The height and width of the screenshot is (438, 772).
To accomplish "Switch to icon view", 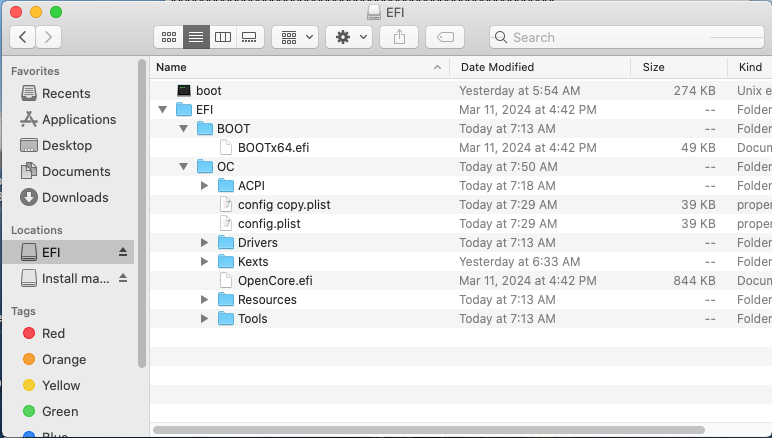I will coord(169,37).
